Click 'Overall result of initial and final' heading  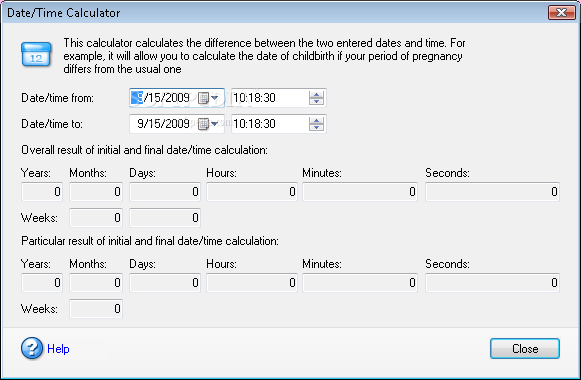[144, 150]
